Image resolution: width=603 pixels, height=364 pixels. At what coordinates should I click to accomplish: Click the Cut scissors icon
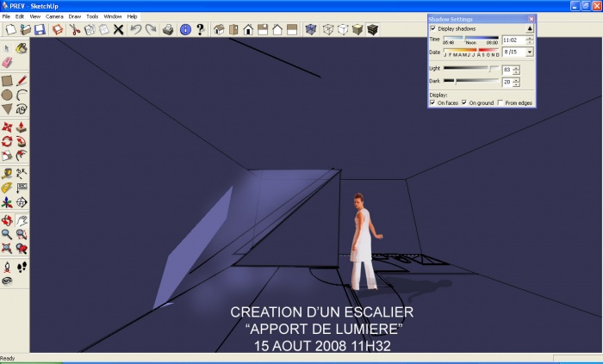tap(75, 29)
